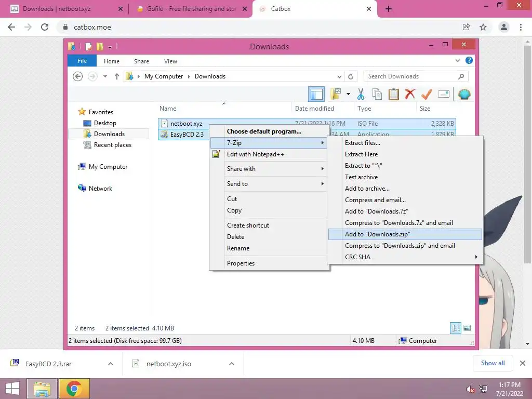Select 'Extract Here' in 7-Zip submenu

click(x=405, y=154)
